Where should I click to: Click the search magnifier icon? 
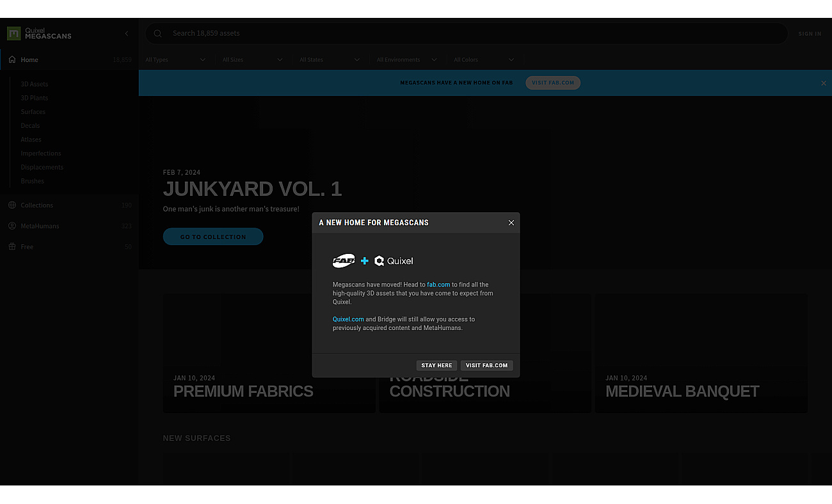pos(158,33)
